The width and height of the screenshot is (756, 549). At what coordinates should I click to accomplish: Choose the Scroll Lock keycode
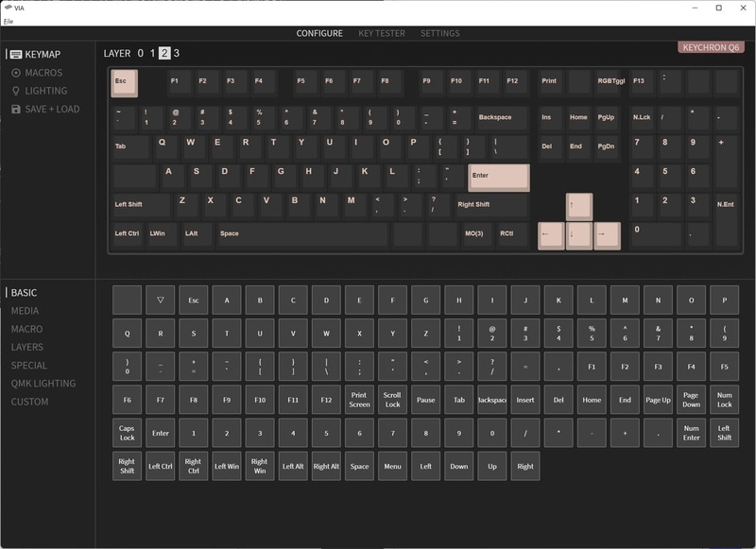point(392,400)
